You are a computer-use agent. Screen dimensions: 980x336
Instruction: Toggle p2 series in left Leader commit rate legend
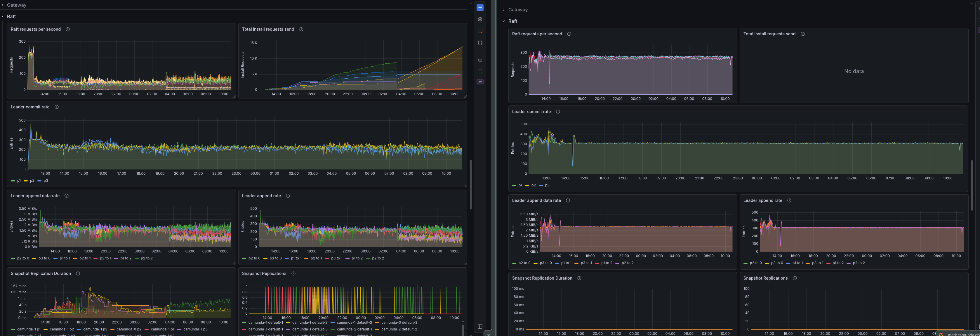point(32,181)
